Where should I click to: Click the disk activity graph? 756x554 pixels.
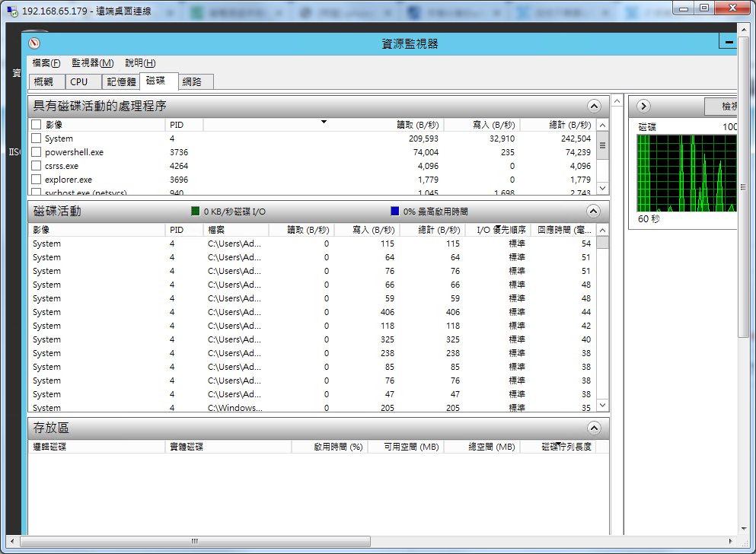[x=687, y=174]
